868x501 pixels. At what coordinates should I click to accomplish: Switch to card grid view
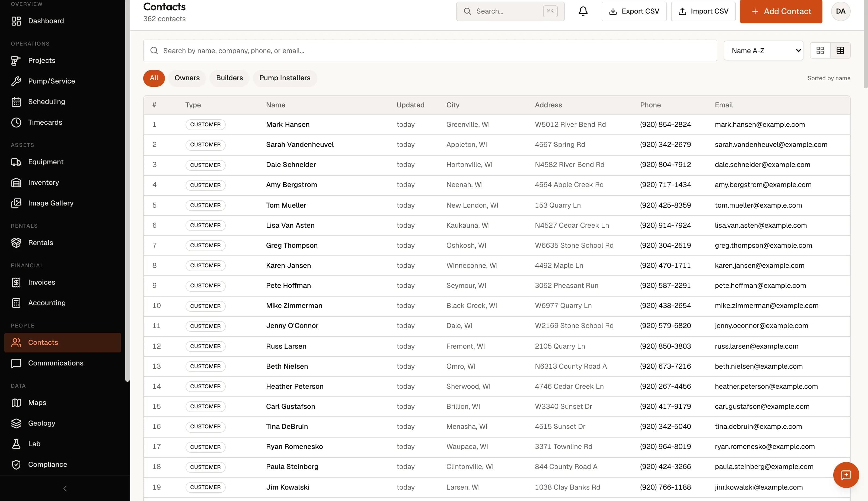820,51
